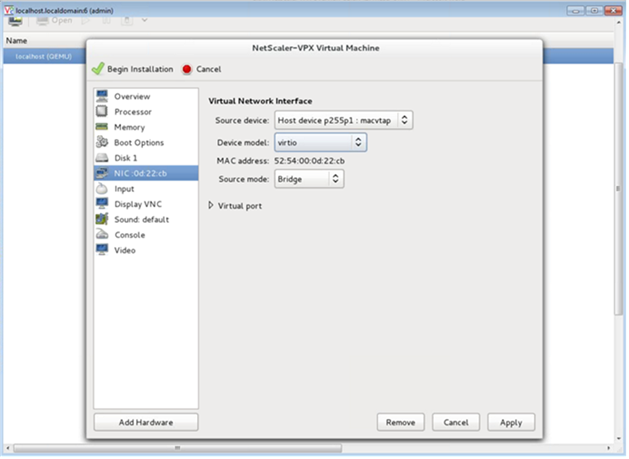This screenshot has height=459, width=629.
Task: Select NIC :0d:22:cb entry
Action: click(146, 173)
